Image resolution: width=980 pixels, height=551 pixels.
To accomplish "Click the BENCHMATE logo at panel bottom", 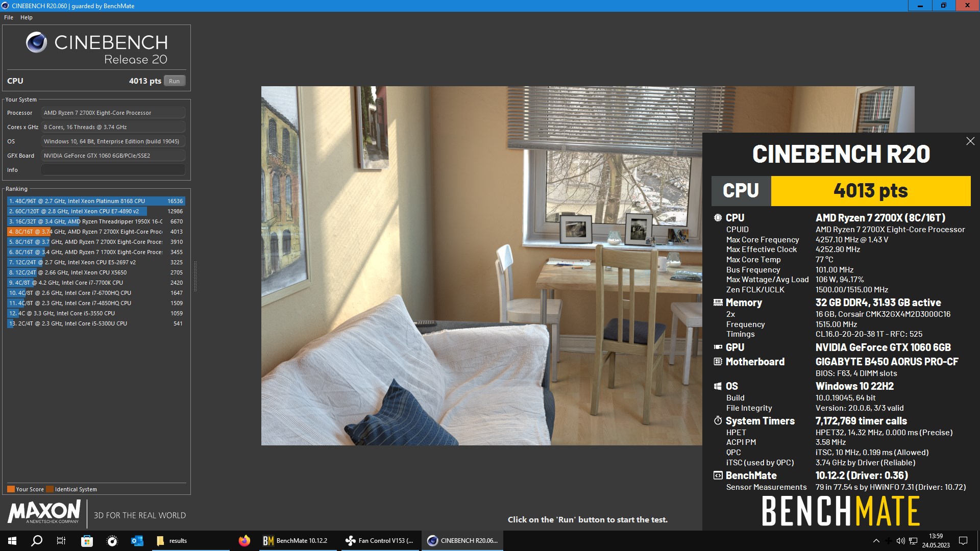I will tap(841, 511).
